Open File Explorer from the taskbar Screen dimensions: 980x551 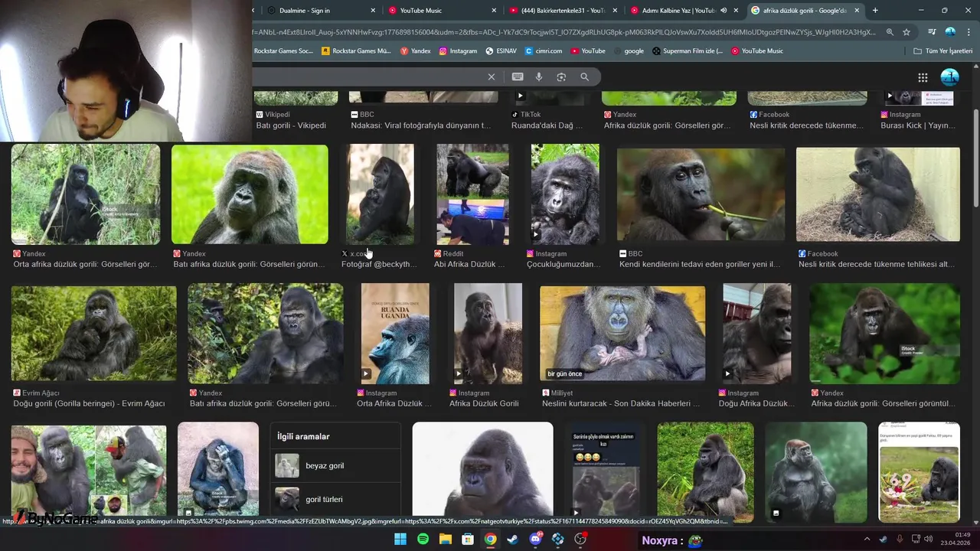(x=446, y=540)
